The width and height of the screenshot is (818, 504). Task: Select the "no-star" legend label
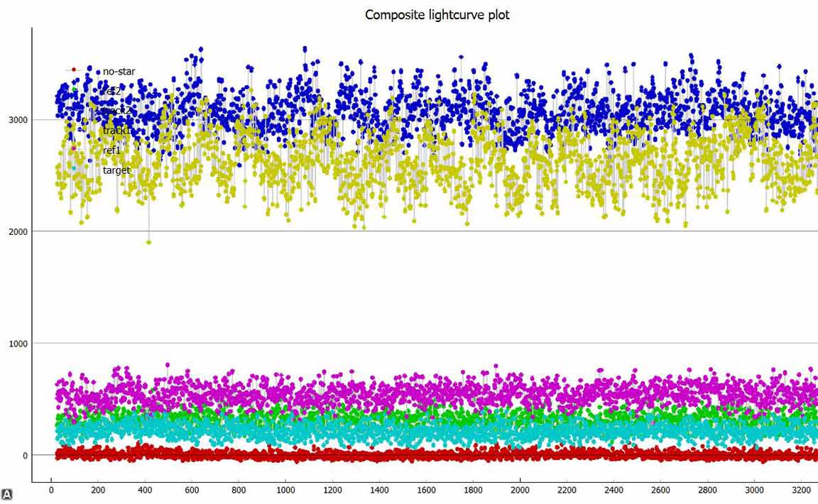click(119, 72)
